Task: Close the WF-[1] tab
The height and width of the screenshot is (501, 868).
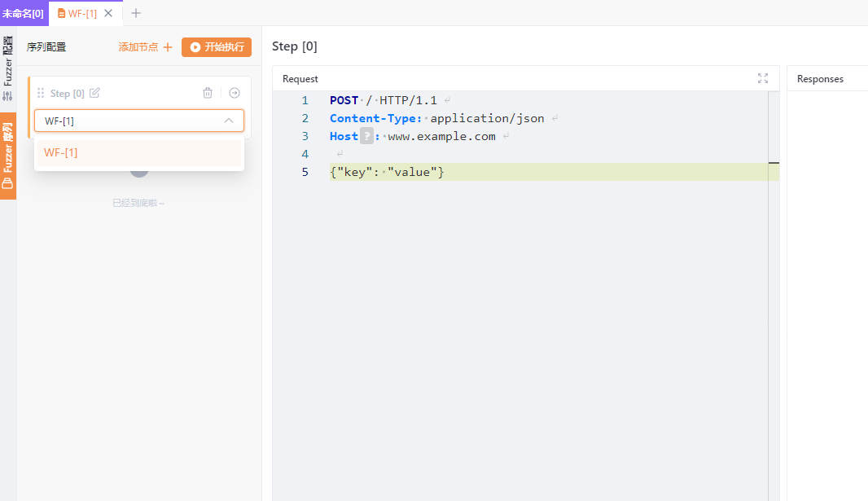Action: pos(108,13)
